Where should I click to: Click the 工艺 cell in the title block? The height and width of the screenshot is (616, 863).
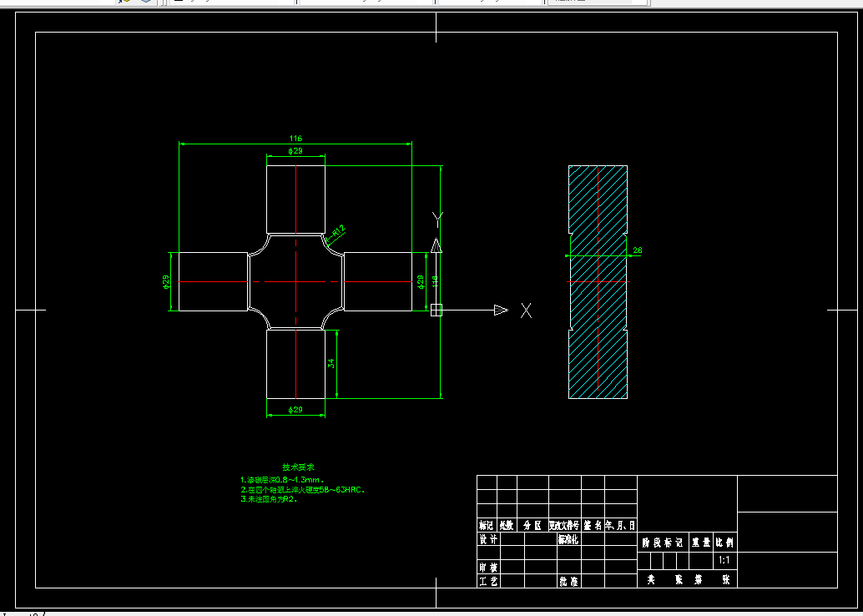[489, 581]
